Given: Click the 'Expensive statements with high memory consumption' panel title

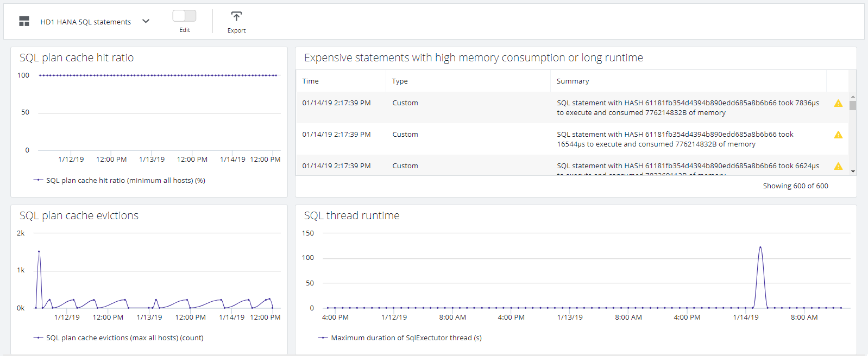Looking at the screenshot, I should (474, 58).
